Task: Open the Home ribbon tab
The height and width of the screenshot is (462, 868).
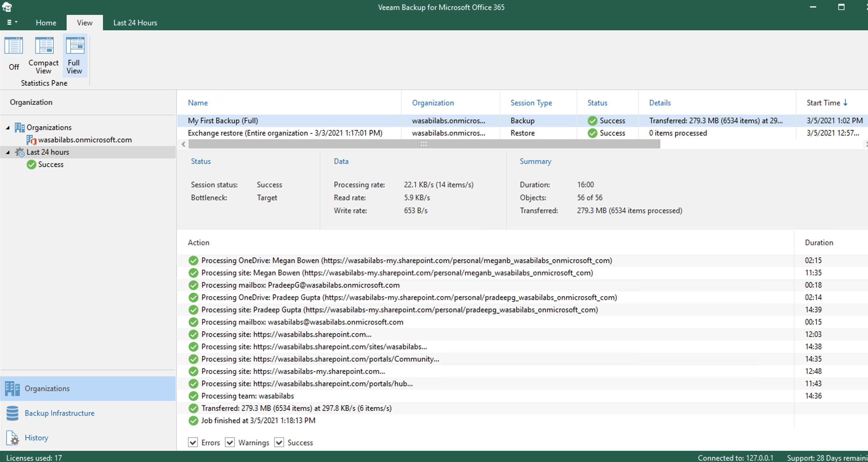Action: [46, 22]
